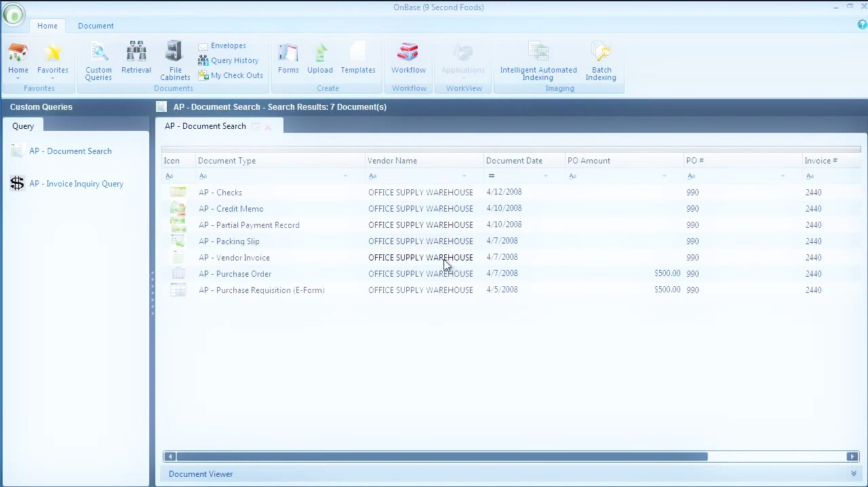Open the Favorites star icon
This screenshot has height=487, width=868.
tap(53, 52)
